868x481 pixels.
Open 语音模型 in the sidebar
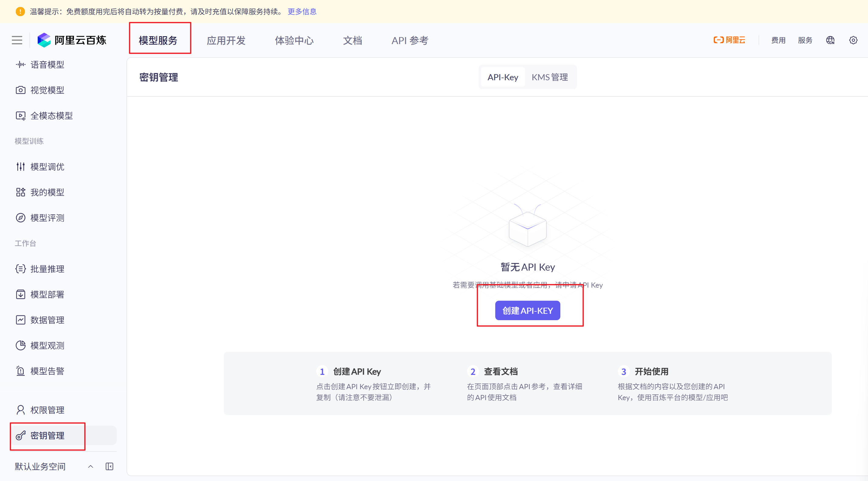pyautogui.click(x=47, y=64)
